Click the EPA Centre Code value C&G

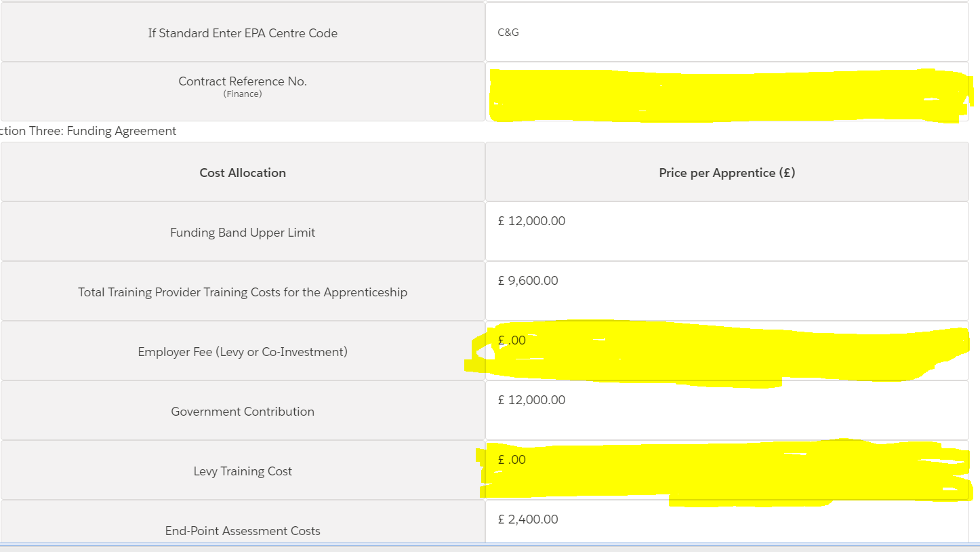[508, 33]
